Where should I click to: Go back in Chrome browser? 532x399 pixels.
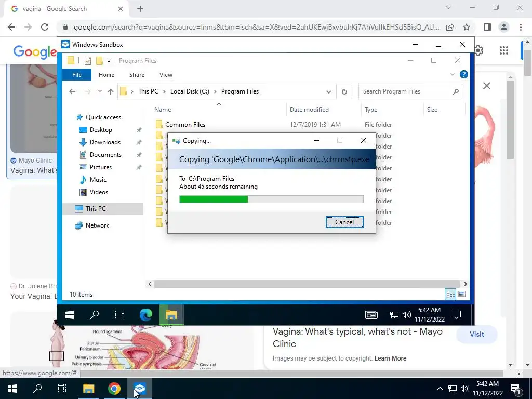tap(11, 27)
